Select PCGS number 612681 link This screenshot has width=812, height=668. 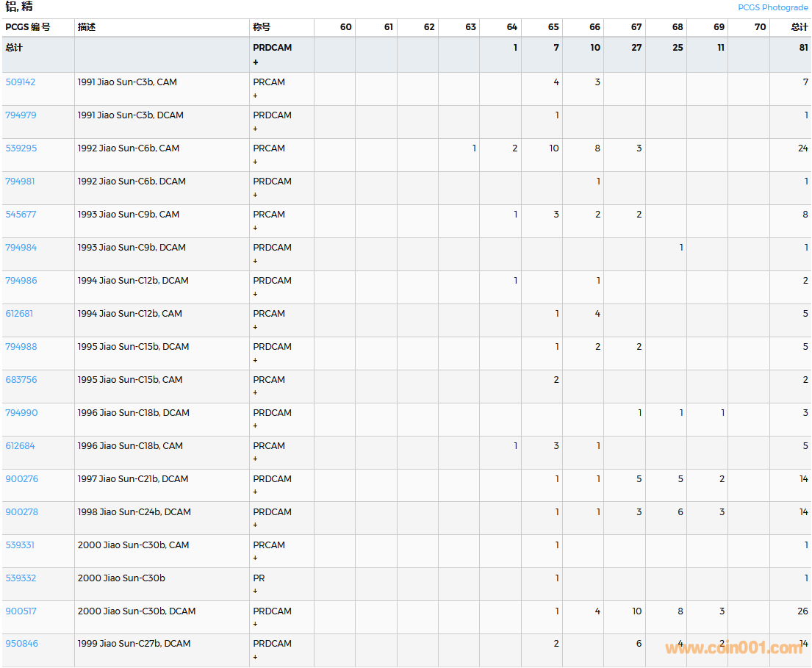pyautogui.click(x=19, y=314)
